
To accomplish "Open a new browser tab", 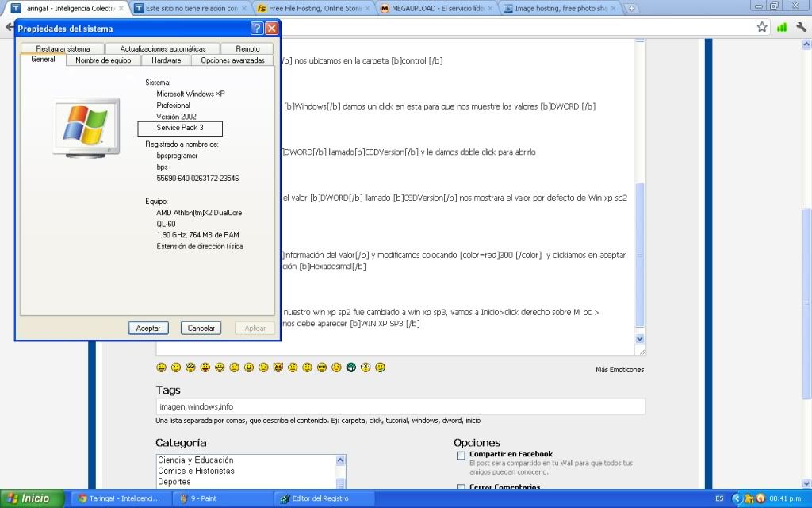I will pos(630,8).
